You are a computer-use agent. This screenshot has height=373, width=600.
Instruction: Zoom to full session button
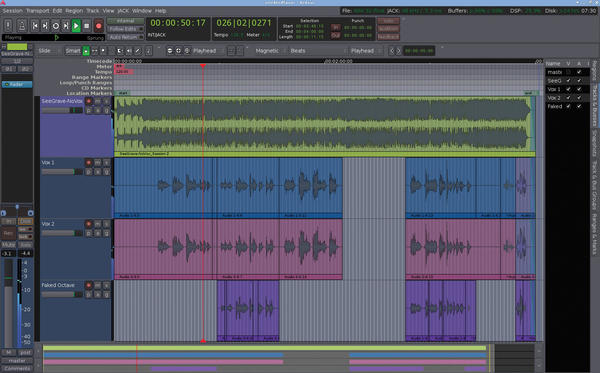(187, 50)
